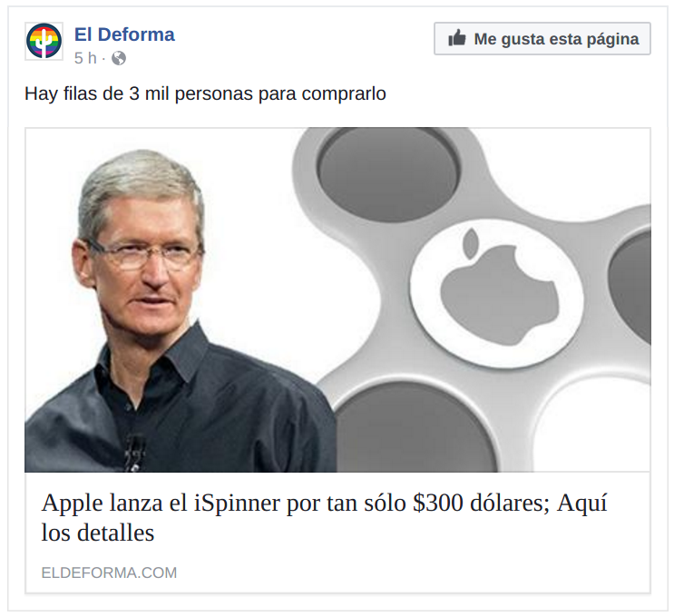Screen dimensions: 674x616
Task: Click the eyeglasses in the preview photo
Action: pyautogui.click(x=146, y=254)
